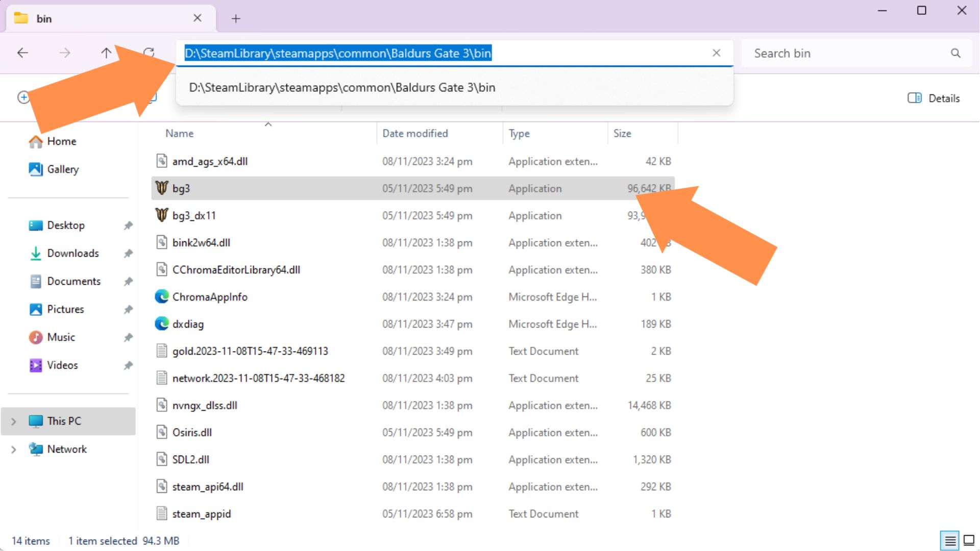The height and width of the screenshot is (551, 980).
Task: Go up one folder level
Action: 106,53
